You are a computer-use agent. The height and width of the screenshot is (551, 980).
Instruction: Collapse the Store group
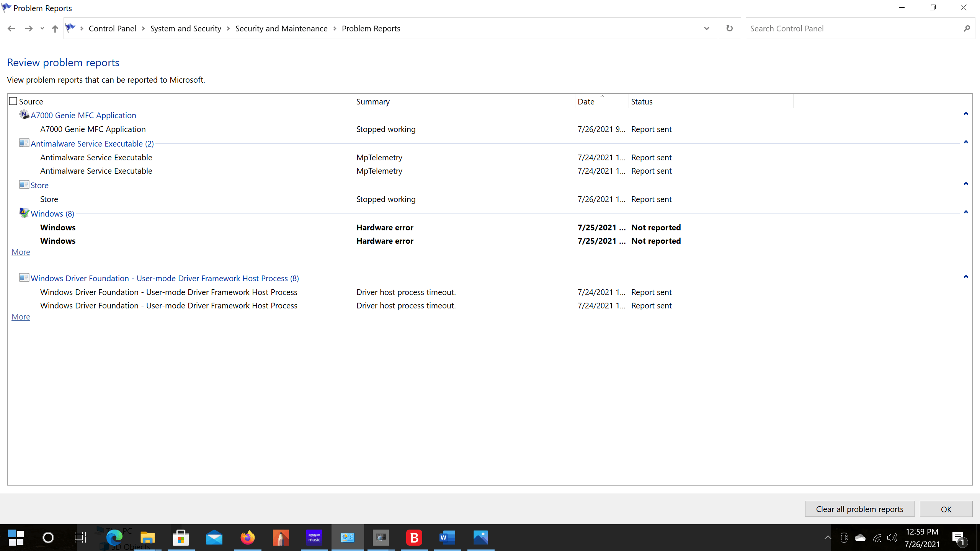(x=966, y=184)
